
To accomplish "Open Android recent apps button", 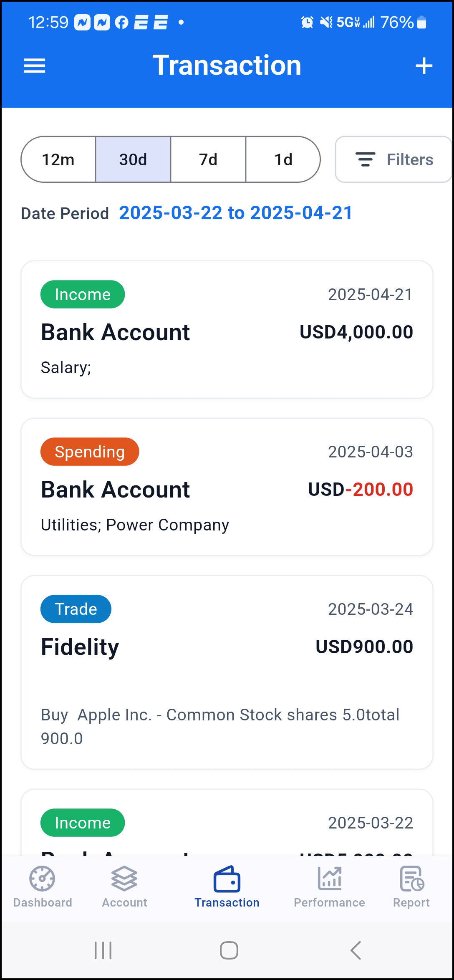I will tap(103, 950).
